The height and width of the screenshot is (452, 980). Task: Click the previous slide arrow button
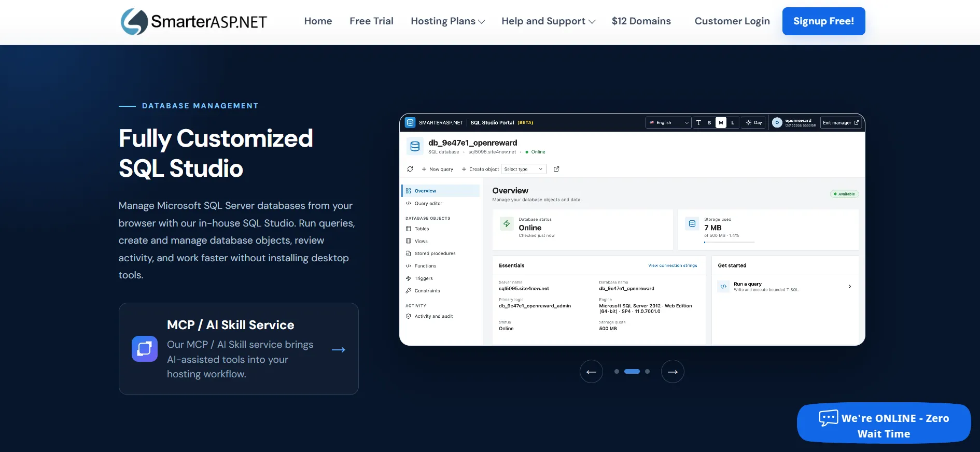[591, 372]
